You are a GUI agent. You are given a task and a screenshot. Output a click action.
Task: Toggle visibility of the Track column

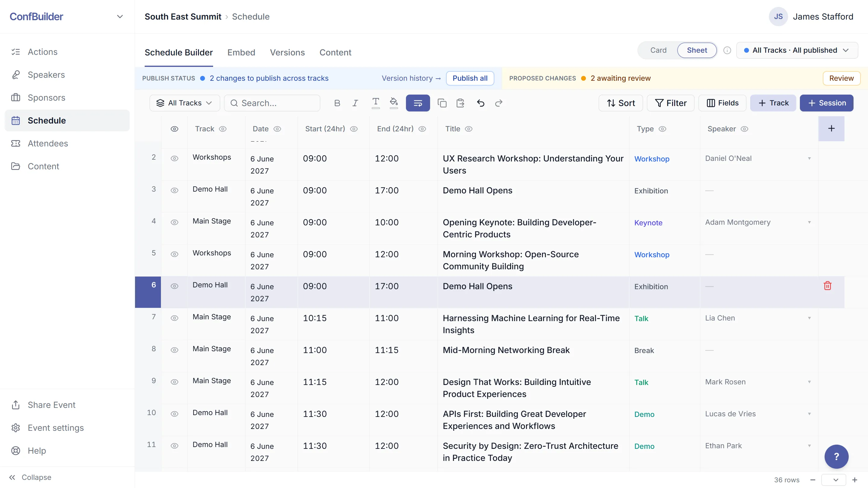pos(223,129)
